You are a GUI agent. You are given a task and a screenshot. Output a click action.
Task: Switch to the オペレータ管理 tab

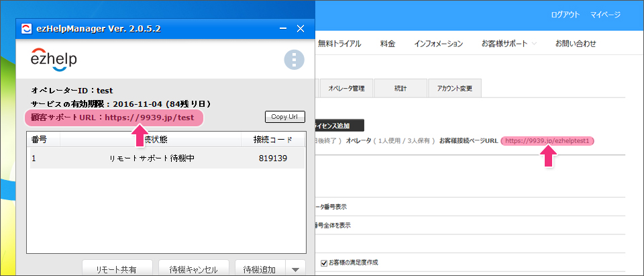tap(346, 89)
